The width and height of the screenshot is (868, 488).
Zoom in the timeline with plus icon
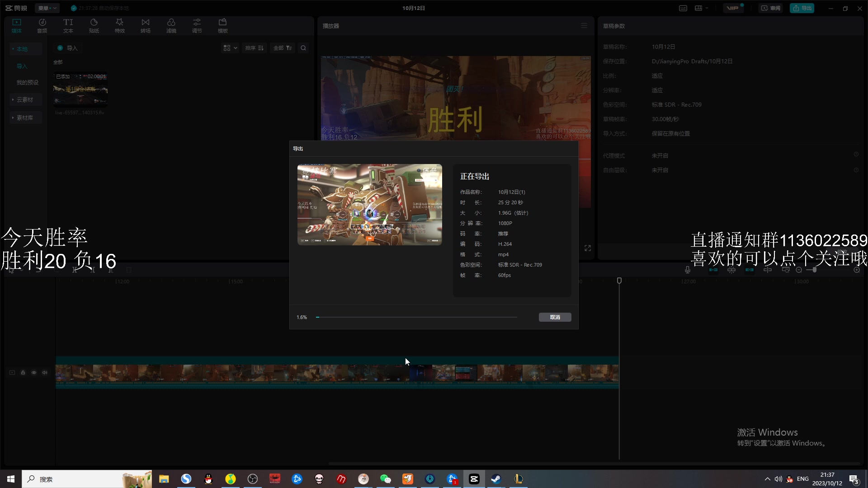pos(857,270)
